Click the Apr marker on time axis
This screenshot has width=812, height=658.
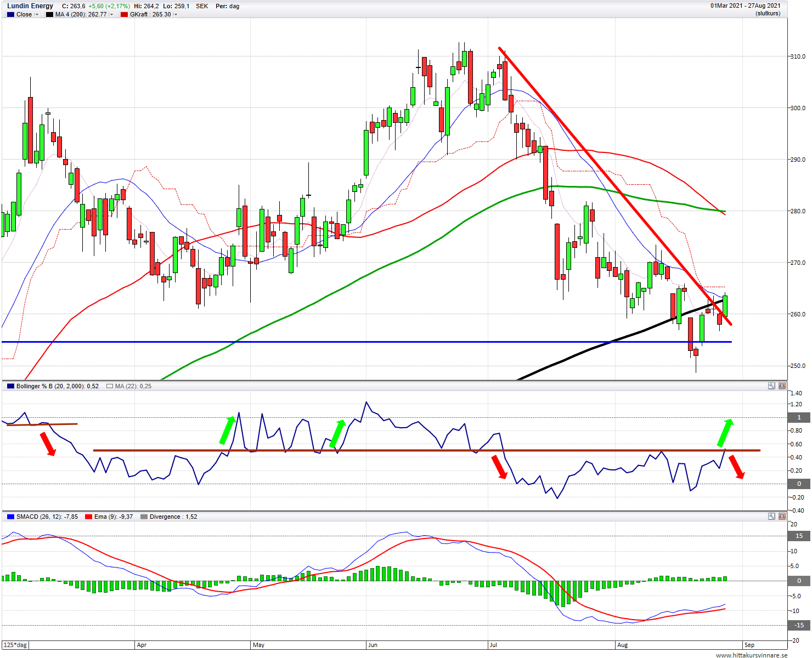(x=142, y=645)
